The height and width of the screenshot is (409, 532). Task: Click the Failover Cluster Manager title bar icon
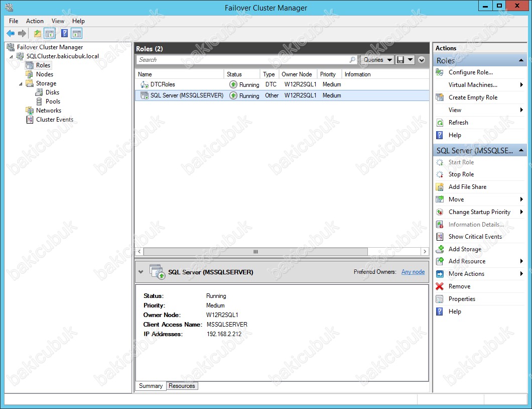9,8
